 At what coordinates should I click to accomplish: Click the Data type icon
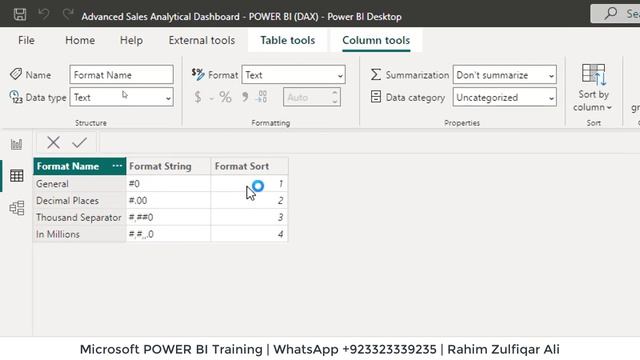(x=16, y=97)
